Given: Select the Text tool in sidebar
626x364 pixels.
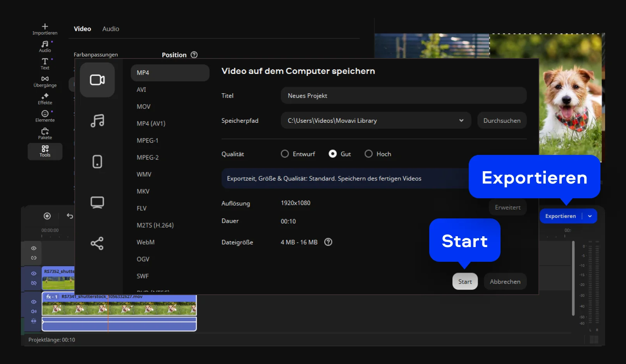Looking at the screenshot, I should [45, 64].
